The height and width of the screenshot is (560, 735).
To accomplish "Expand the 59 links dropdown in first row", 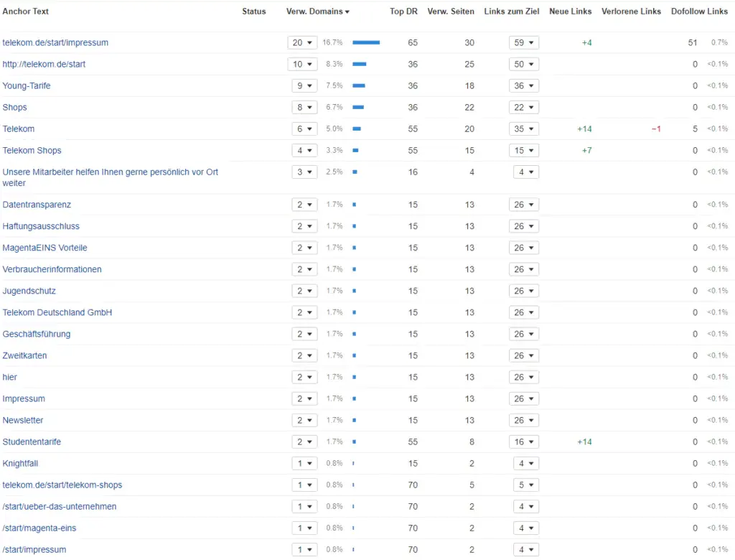I will [523, 43].
